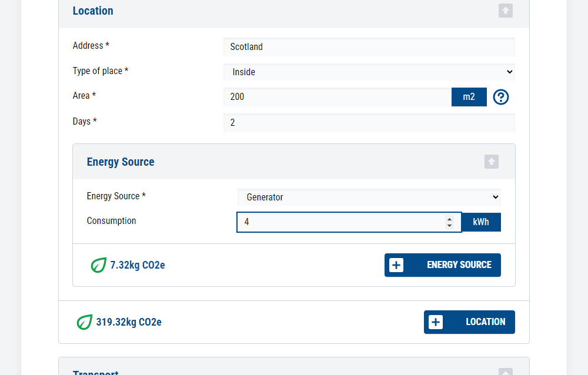Click the kWh unit button

point(480,222)
